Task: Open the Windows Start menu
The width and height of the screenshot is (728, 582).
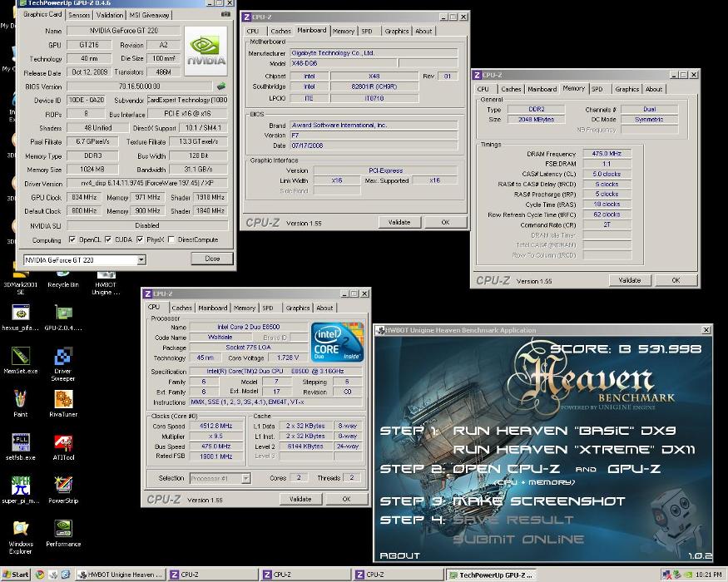Action: [x=15, y=575]
